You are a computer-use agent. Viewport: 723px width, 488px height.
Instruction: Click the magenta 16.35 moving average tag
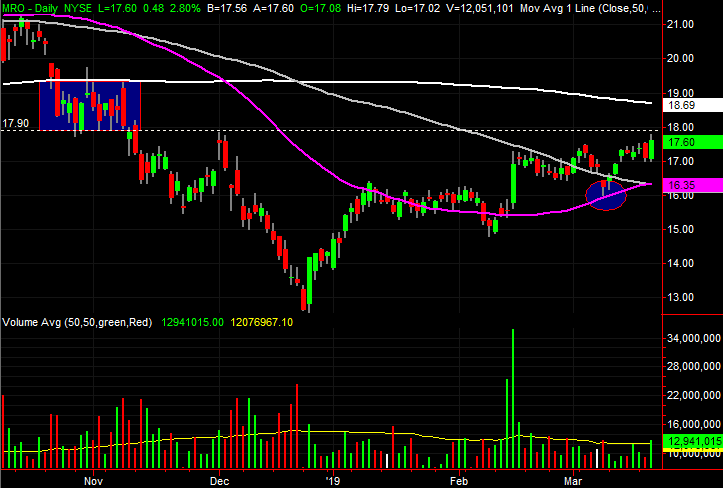pyautogui.click(x=692, y=185)
